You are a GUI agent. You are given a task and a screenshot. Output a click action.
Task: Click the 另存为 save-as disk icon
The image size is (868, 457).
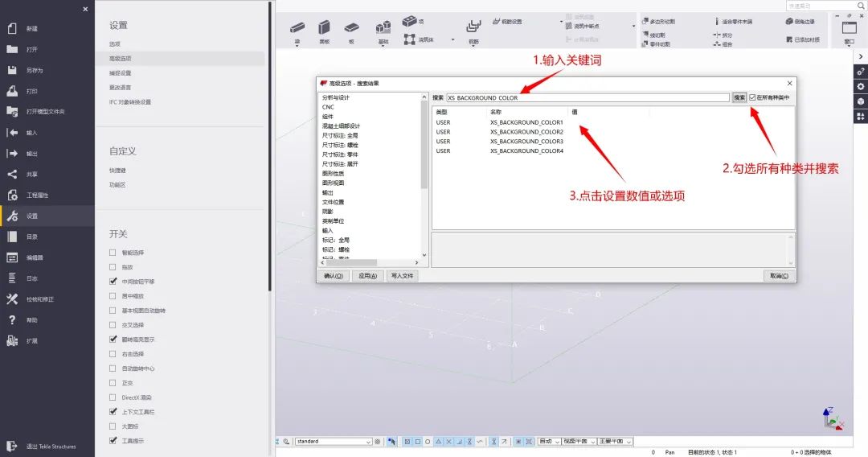(12, 70)
